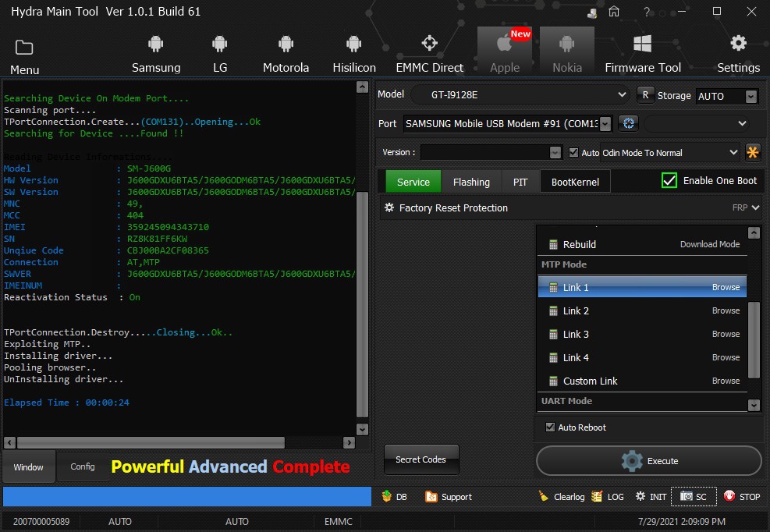The width and height of the screenshot is (770, 532).
Task: Select Link 2 in MTP Mode
Action: pos(642,310)
